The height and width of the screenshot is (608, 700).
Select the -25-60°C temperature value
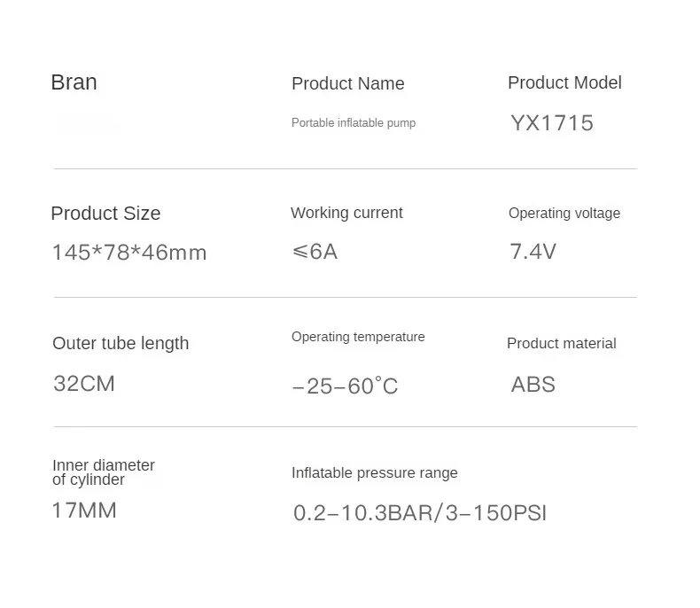tap(345, 386)
